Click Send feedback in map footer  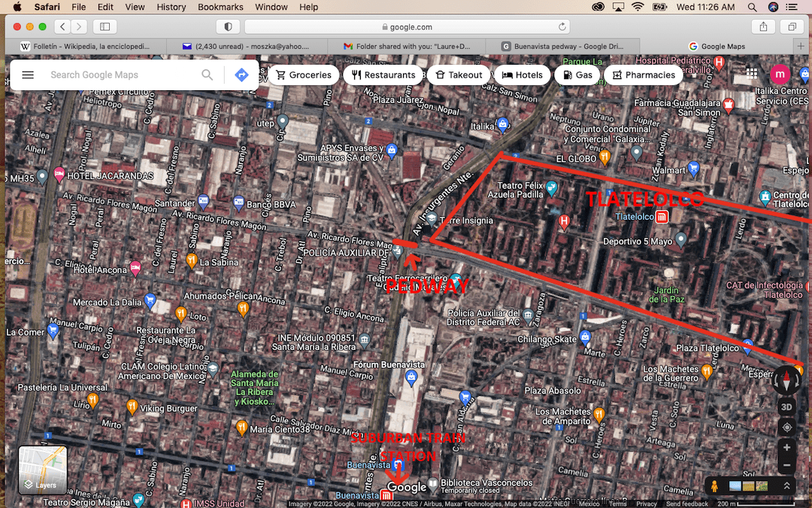[x=686, y=503]
